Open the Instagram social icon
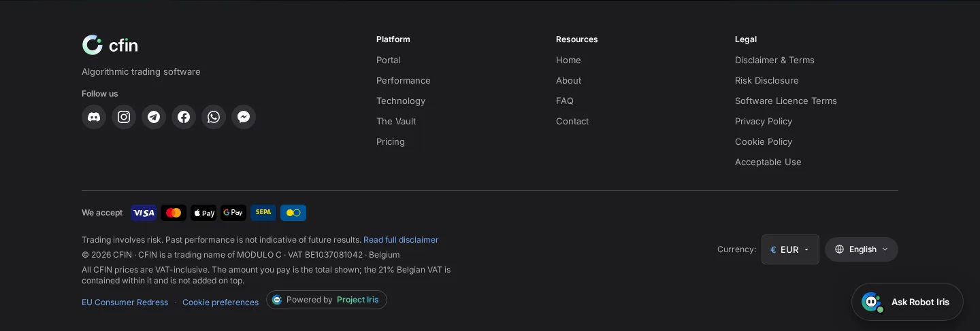980x331 pixels. [x=124, y=117]
